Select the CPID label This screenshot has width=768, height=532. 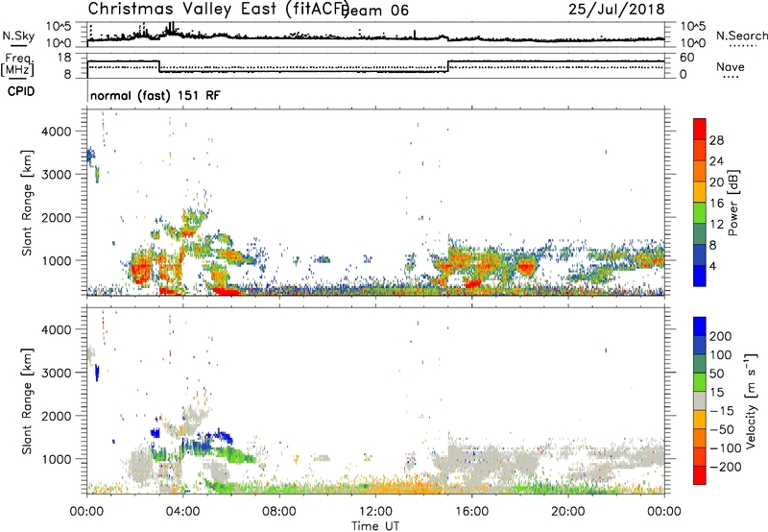(x=21, y=91)
